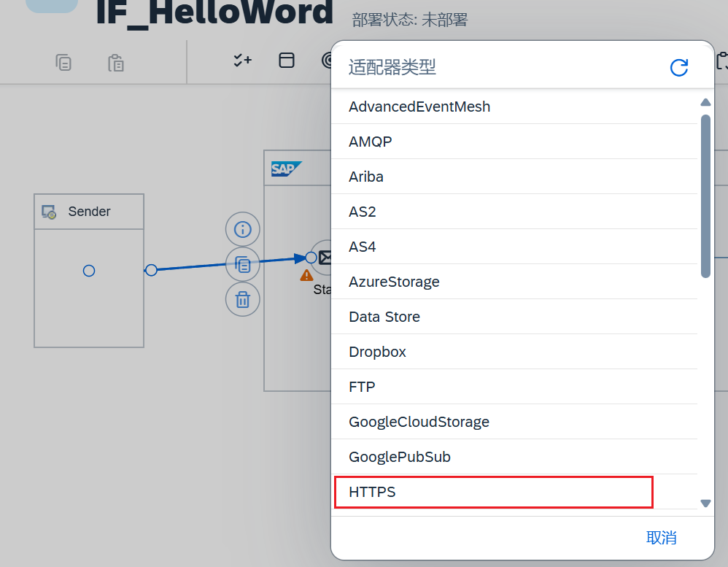
Task: Delete the connection with the trash icon
Action: pyautogui.click(x=242, y=299)
